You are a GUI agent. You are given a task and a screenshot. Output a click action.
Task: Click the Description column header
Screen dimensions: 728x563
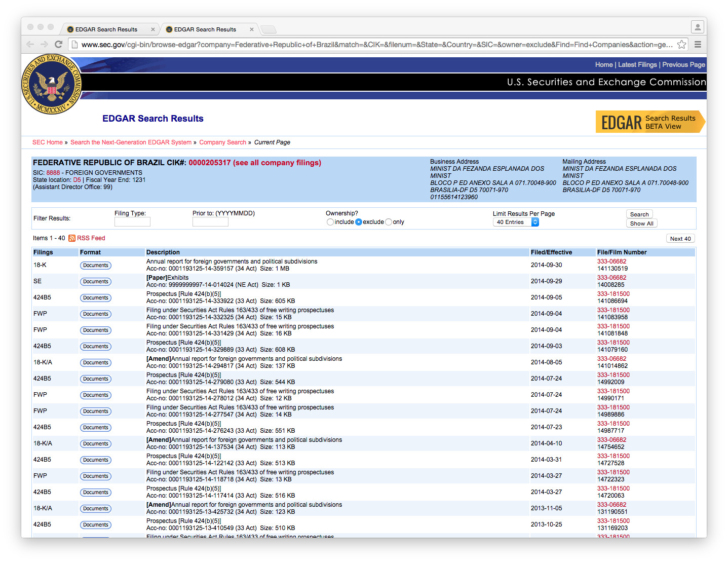coord(163,252)
